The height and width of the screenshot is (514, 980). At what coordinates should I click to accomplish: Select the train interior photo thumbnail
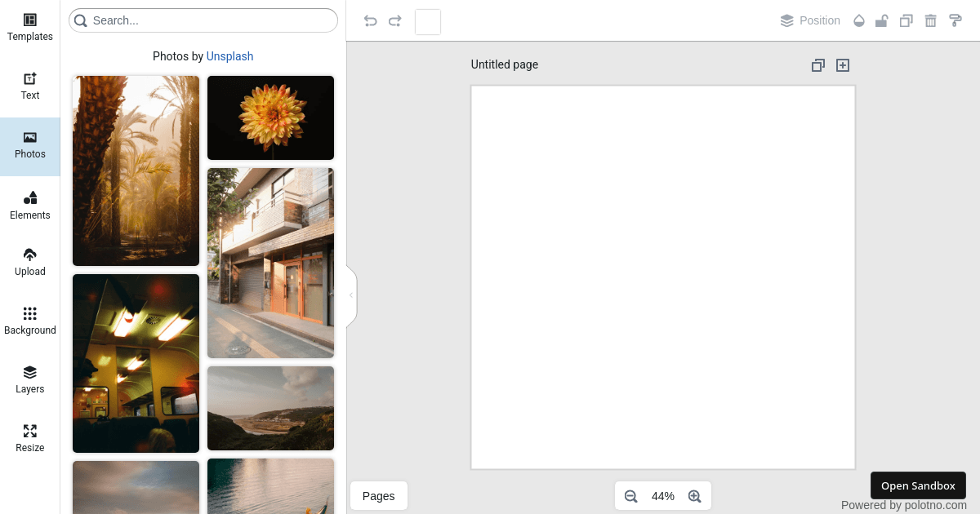point(136,363)
